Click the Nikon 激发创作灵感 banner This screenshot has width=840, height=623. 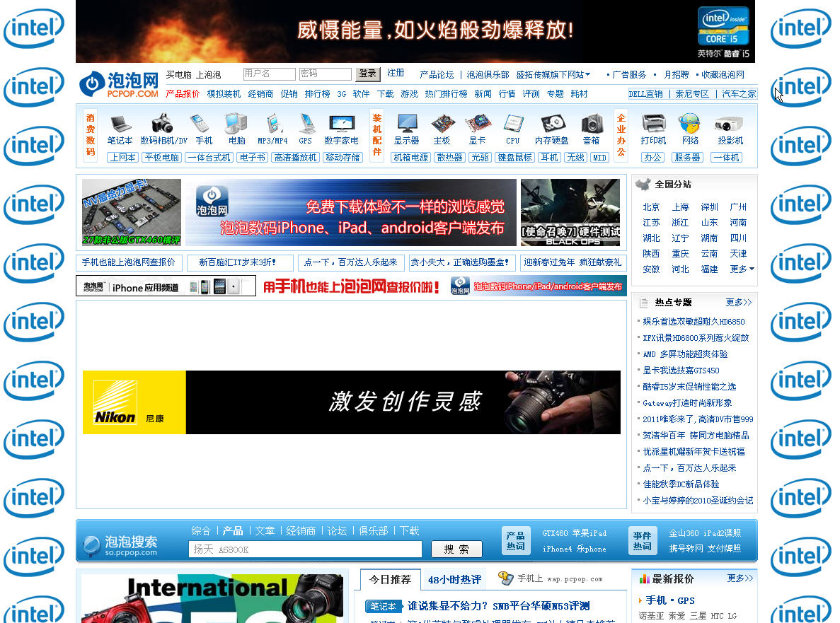pyautogui.click(x=352, y=402)
